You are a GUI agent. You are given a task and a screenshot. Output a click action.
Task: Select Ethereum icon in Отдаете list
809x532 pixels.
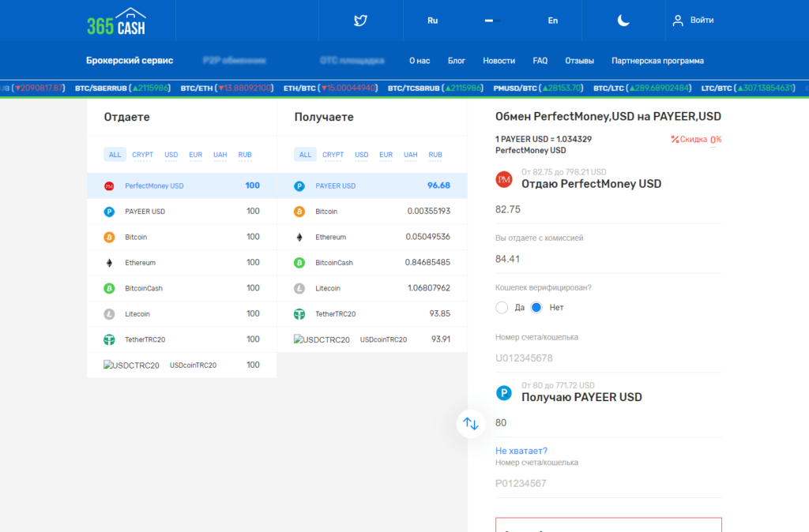point(109,263)
